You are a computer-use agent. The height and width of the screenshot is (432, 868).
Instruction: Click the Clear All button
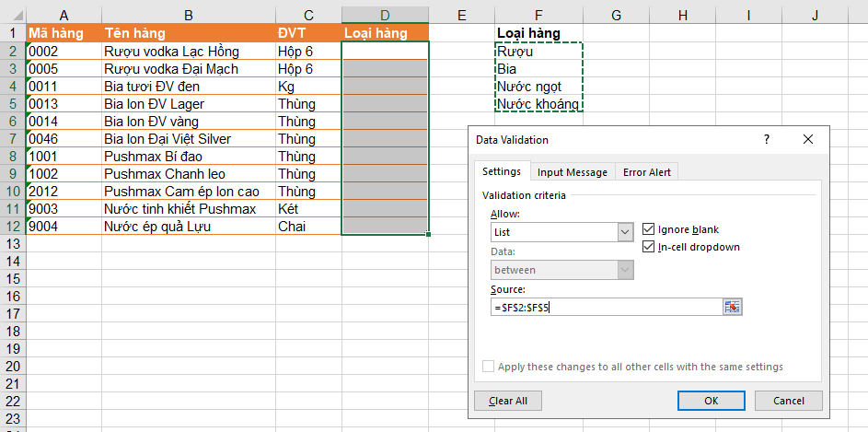[x=508, y=401]
